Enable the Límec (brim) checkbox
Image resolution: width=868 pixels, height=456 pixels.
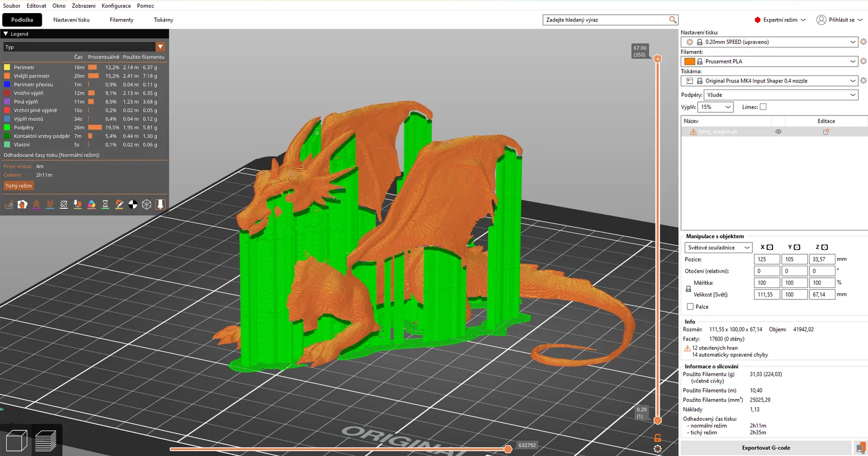[763, 107]
